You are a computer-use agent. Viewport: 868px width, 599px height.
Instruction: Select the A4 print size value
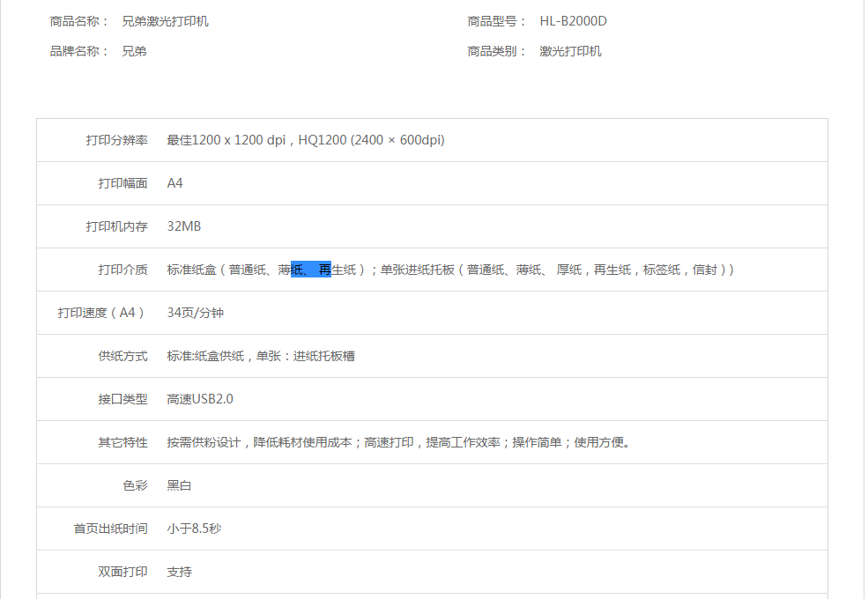pos(175,184)
